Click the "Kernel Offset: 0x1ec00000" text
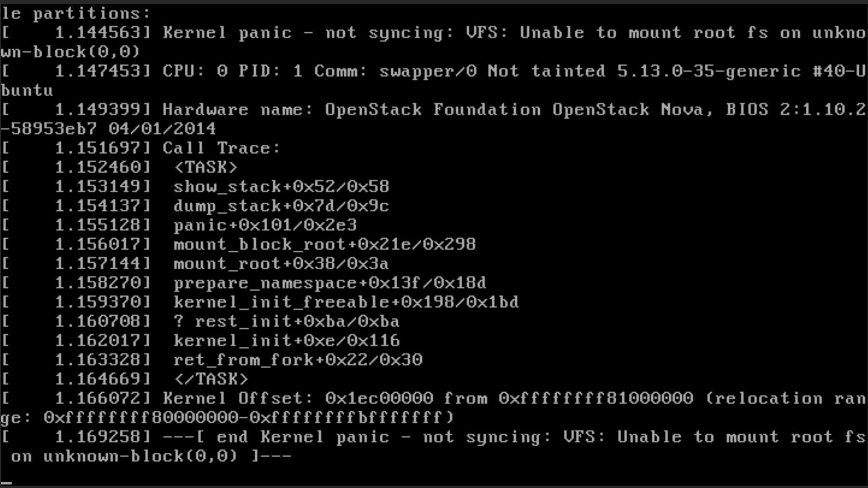The width and height of the screenshot is (868, 488). (298, 398)
